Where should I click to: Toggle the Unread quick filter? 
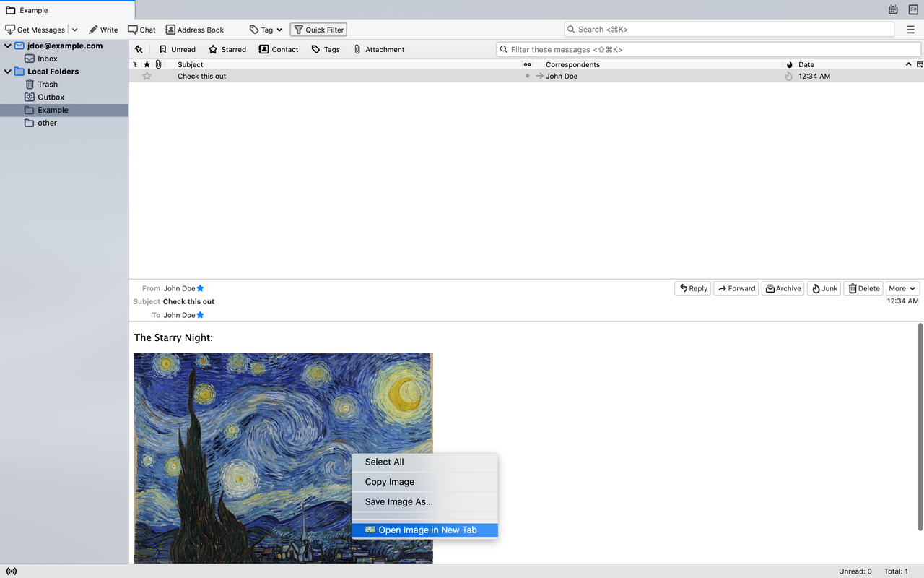[178, 49]
